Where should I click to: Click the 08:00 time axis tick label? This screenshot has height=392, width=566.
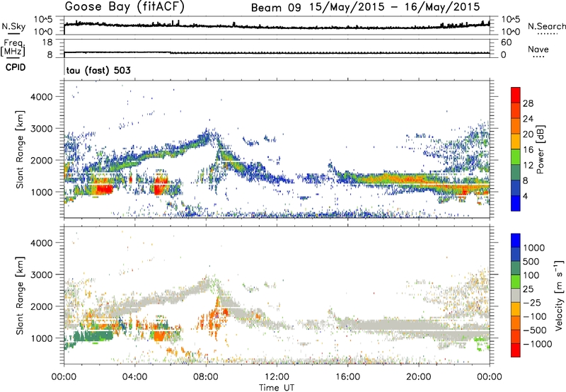pyautogui.click(x=206, y=377)
